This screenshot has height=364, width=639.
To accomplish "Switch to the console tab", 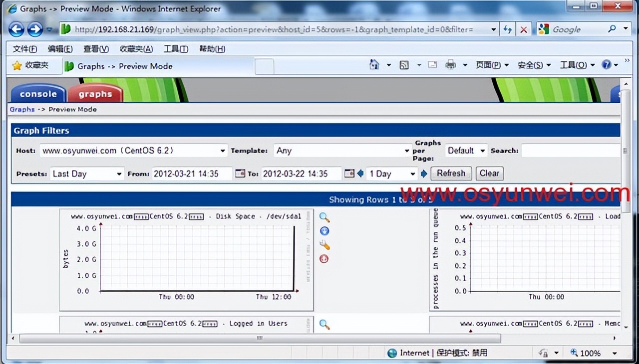I will click(x=38, y=94).
